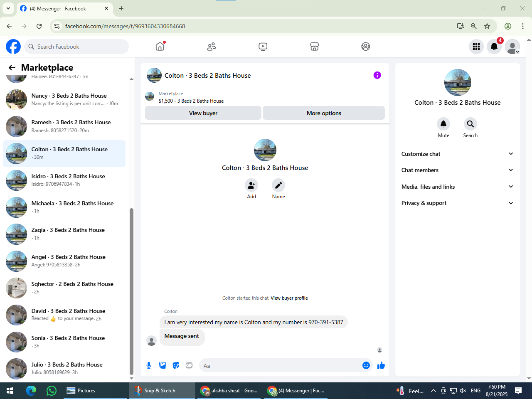532x399 pixels.
Task: Click chat list scrollbar down arrow
Action: tap(131, 378)
